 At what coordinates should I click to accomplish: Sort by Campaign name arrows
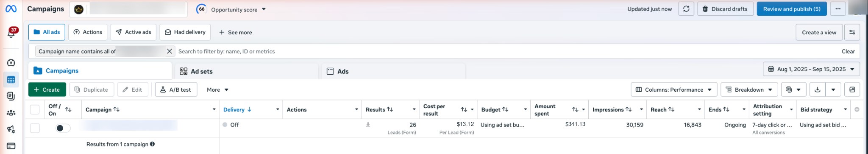(x=117, y=109)
